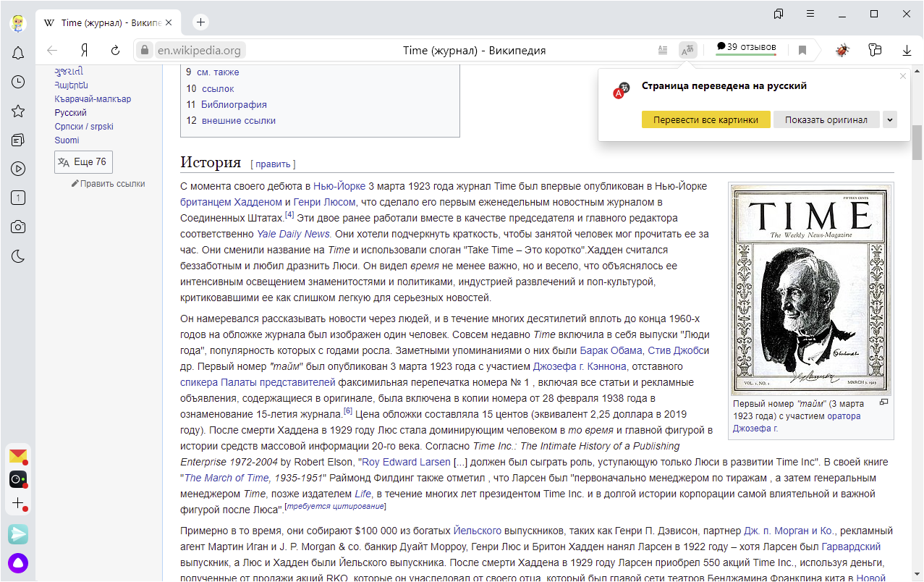
Task: Open the Йельского link
Action: (478, 531)
